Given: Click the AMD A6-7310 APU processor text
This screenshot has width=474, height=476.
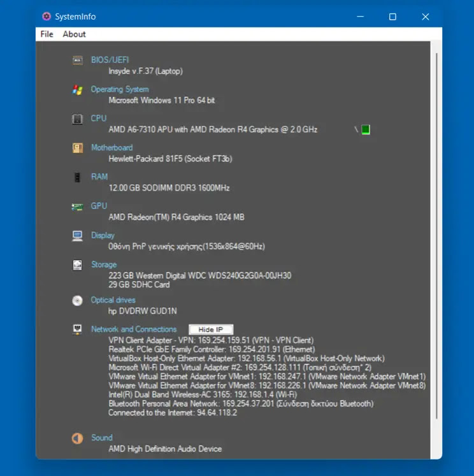Looking at the screenshot, I should pyautogui.click(x=213, y=129).
